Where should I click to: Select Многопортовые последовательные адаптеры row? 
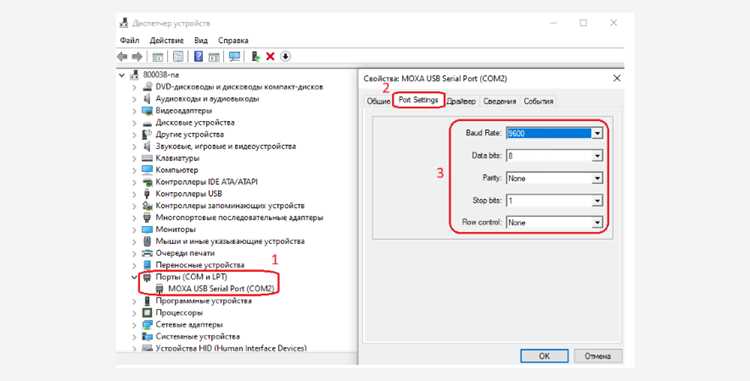click(239, 218)
